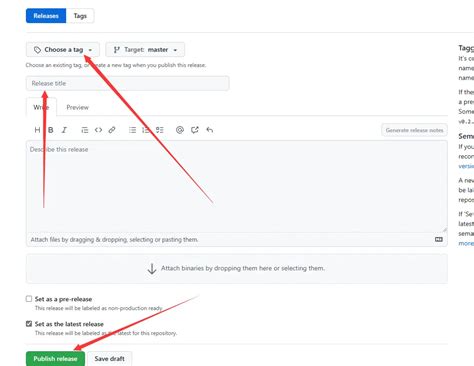Screen dimensions: 474x366
Task: Switch to the Tags tab
Action: point(80,16)
